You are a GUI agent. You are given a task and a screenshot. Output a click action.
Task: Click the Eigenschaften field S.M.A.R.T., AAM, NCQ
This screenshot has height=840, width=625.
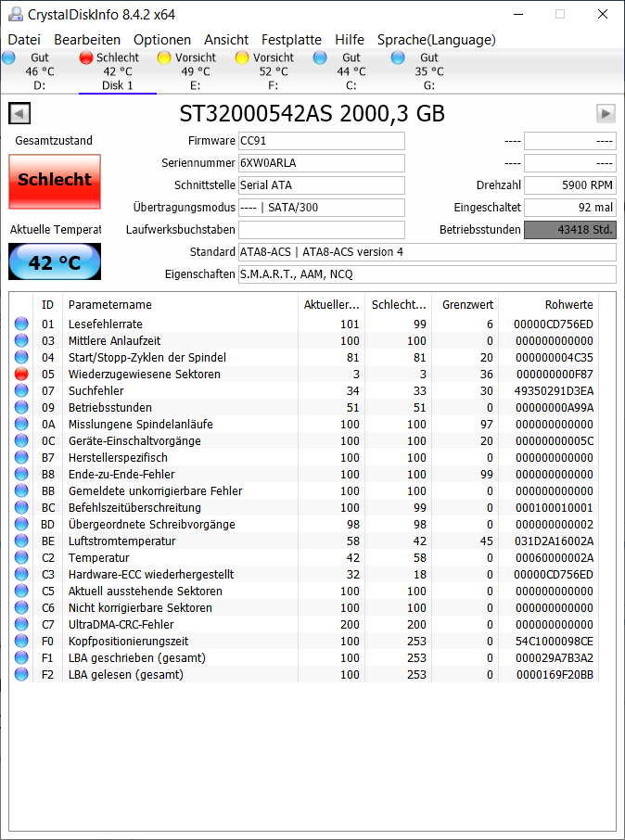click(427, 274)
